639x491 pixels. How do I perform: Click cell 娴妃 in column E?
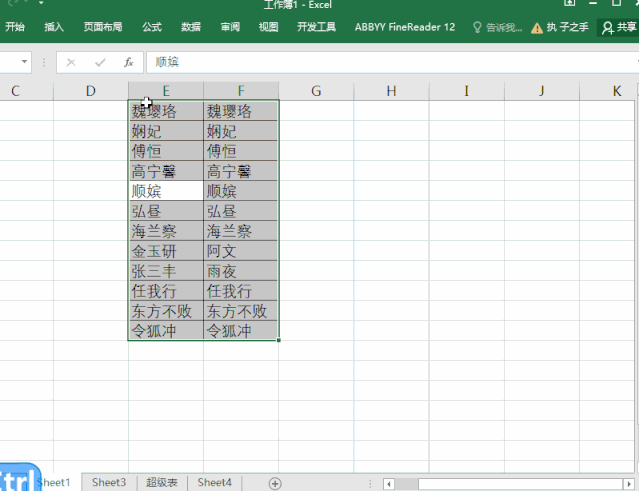coord(166,131)
